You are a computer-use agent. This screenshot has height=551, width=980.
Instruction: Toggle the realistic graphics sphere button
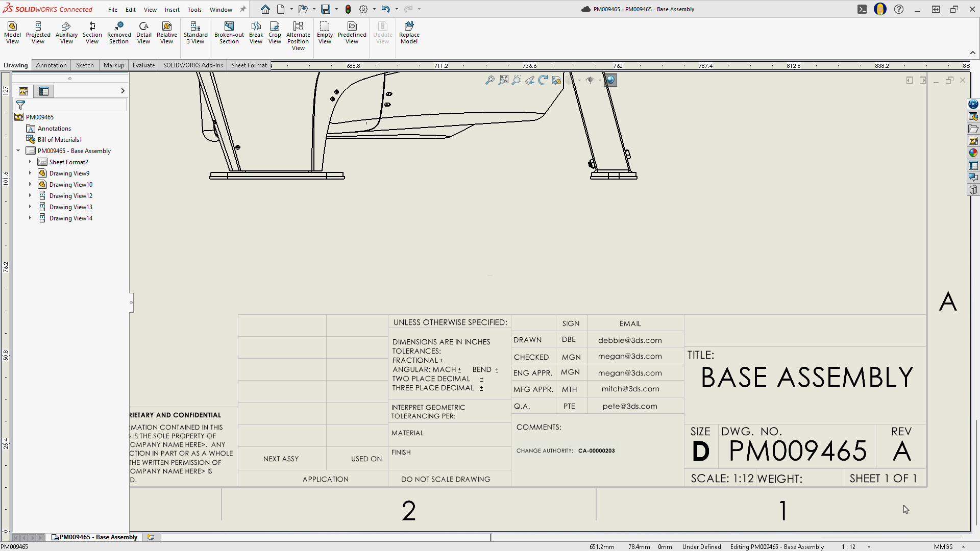pos(610,80)
